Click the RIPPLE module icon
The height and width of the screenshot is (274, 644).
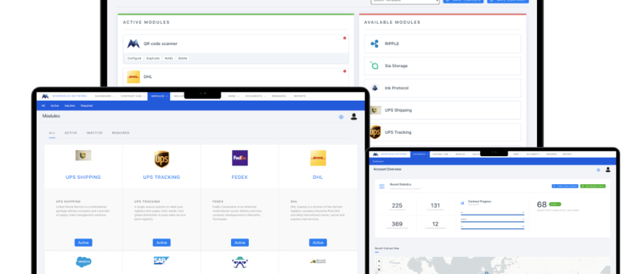pos(375,44)
